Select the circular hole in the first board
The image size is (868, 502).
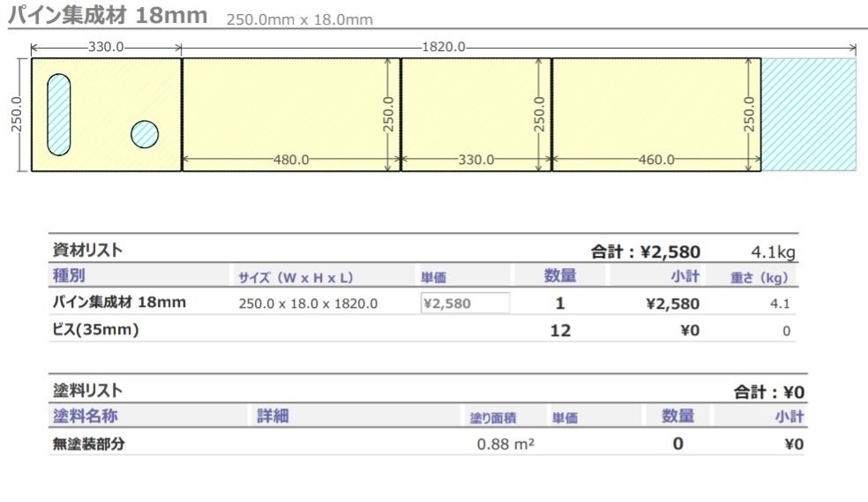point(145,134)
